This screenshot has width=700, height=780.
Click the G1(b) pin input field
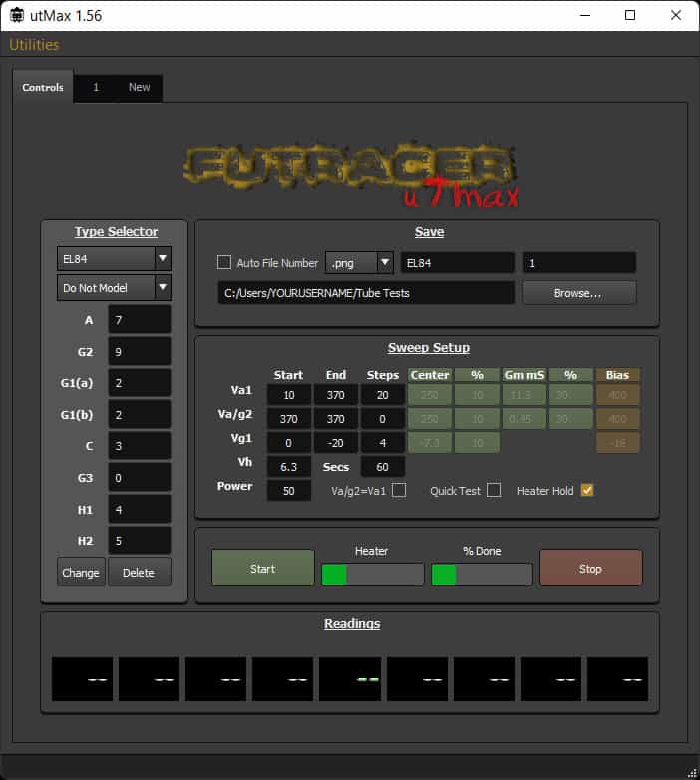[x=140, y=414]
